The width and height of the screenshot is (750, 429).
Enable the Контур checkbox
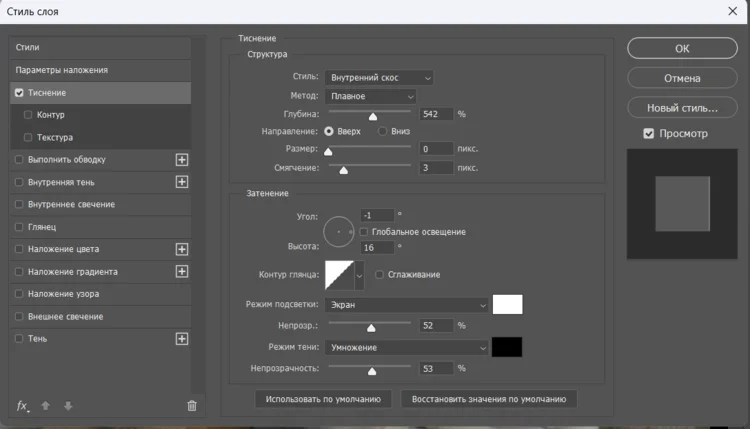28,115
